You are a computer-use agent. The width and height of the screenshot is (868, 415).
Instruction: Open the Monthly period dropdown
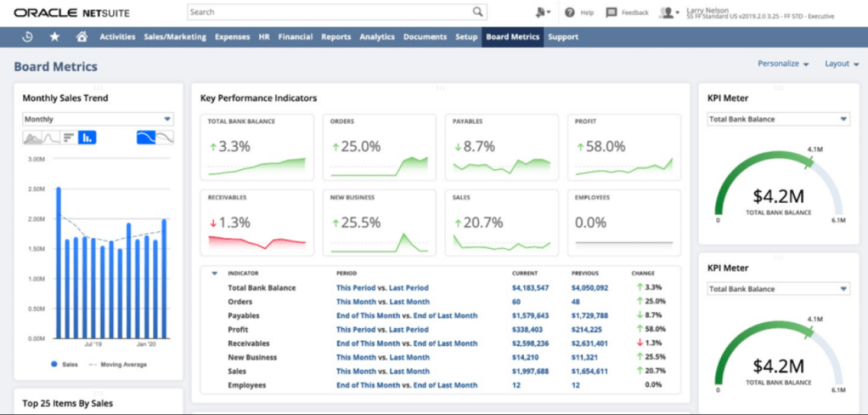(x=98, y=119)
